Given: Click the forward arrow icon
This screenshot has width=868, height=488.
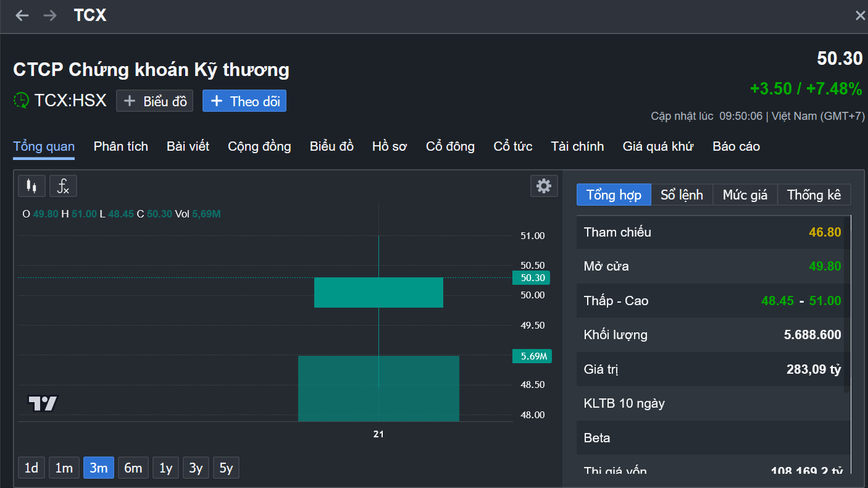Looking at the screenshot, I should pos(50,15).
